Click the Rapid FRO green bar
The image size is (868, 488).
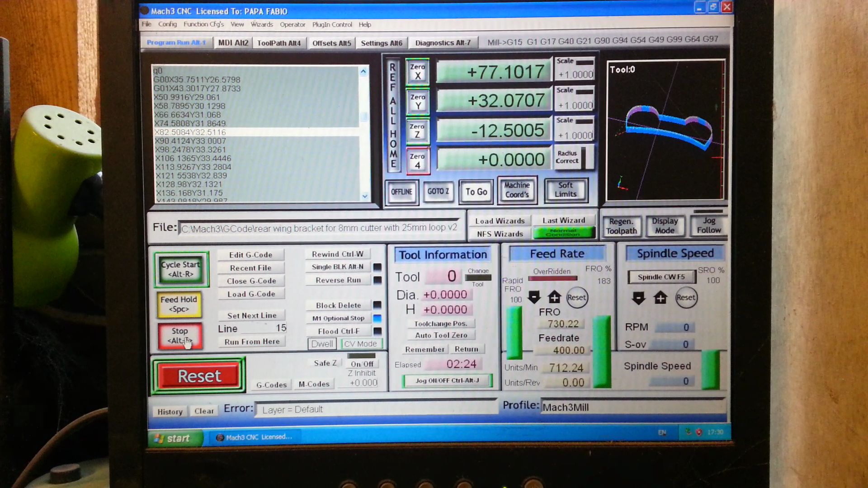514,333
